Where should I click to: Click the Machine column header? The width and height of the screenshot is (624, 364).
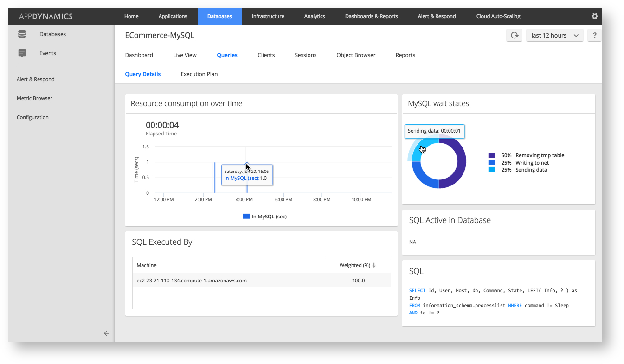(x=229, y=265)
